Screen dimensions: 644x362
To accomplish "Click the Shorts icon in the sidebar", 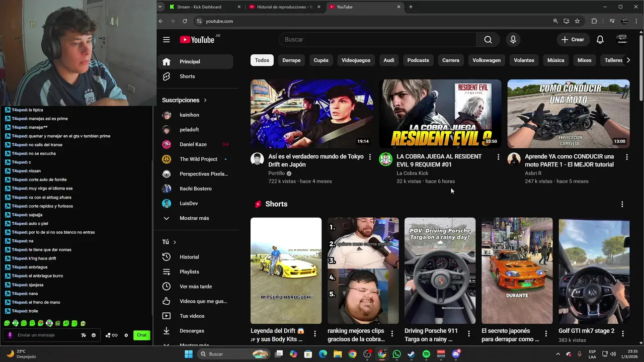I will point(167,76).
